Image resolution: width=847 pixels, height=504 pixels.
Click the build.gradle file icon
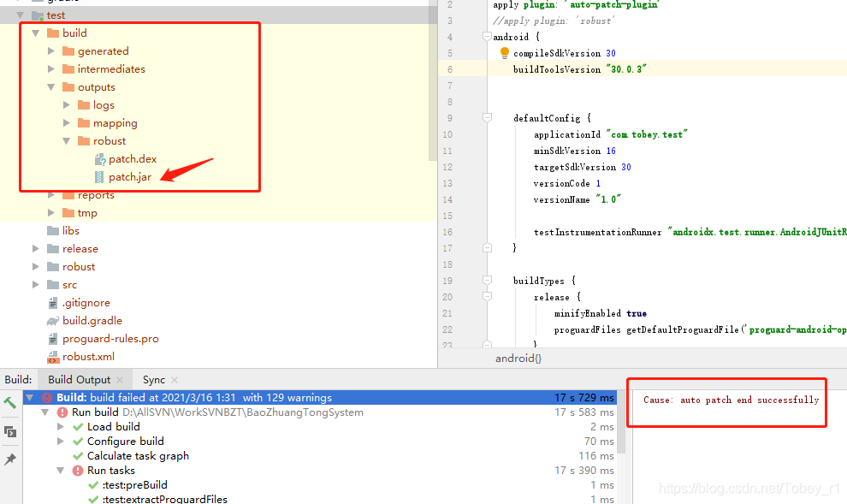pos(53,321)
